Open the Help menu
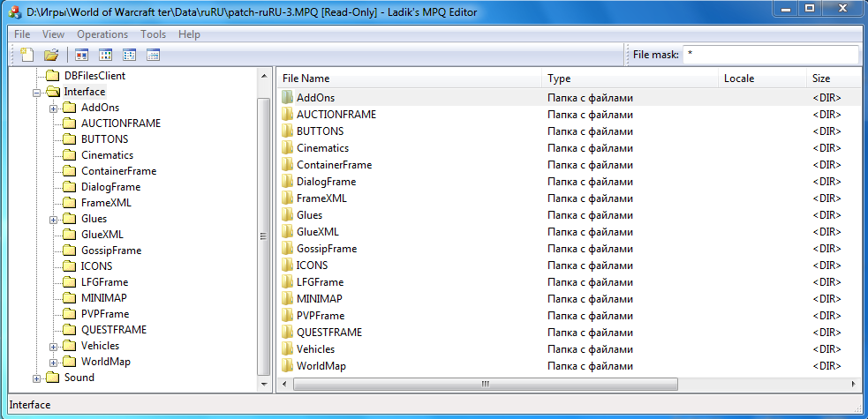 [189, 34]
